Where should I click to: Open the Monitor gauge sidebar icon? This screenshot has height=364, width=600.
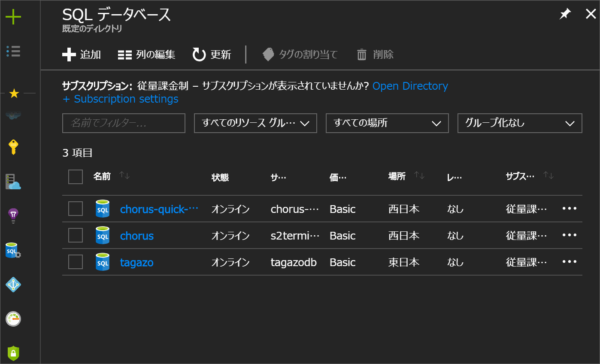[13, 319]
